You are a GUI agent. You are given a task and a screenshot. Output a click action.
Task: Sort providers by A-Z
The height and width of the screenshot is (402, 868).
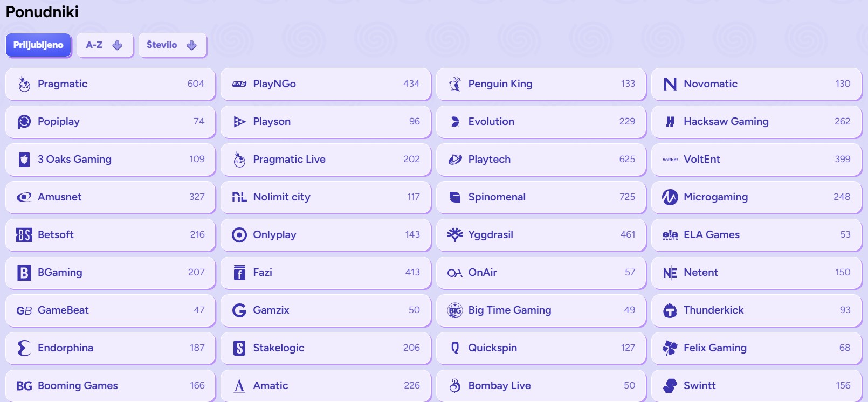pyautogui.click(x=104, y=45)
